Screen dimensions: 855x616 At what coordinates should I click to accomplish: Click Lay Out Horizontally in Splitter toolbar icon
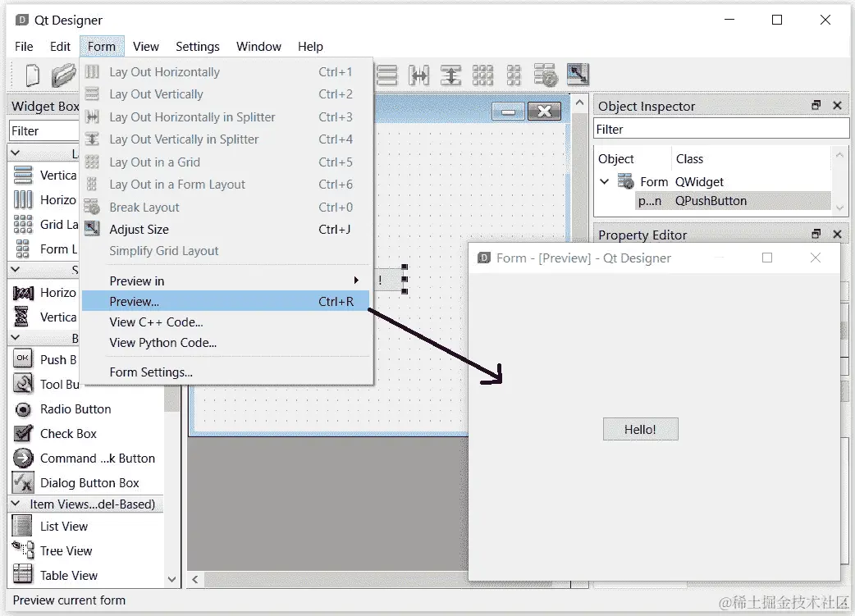pyautogui.click(x=418, y=75)
